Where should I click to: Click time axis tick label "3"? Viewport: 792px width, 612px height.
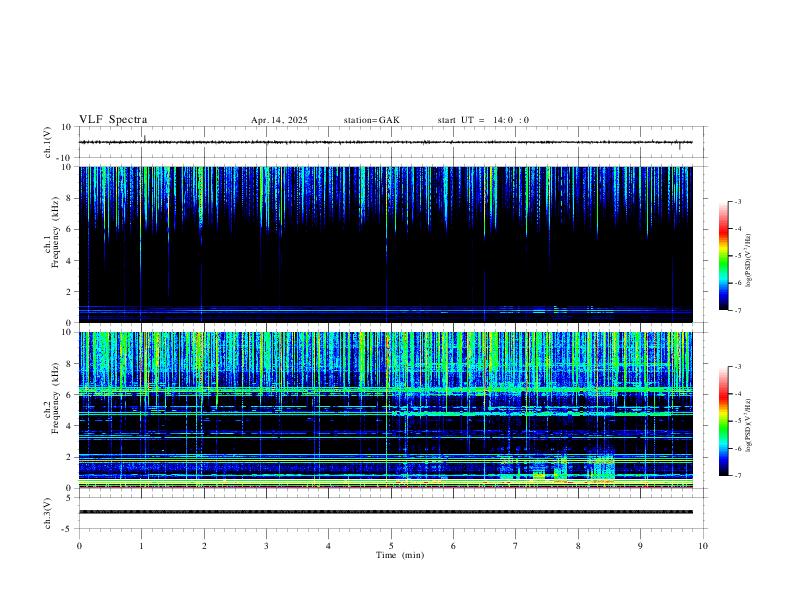coord(266,546)
